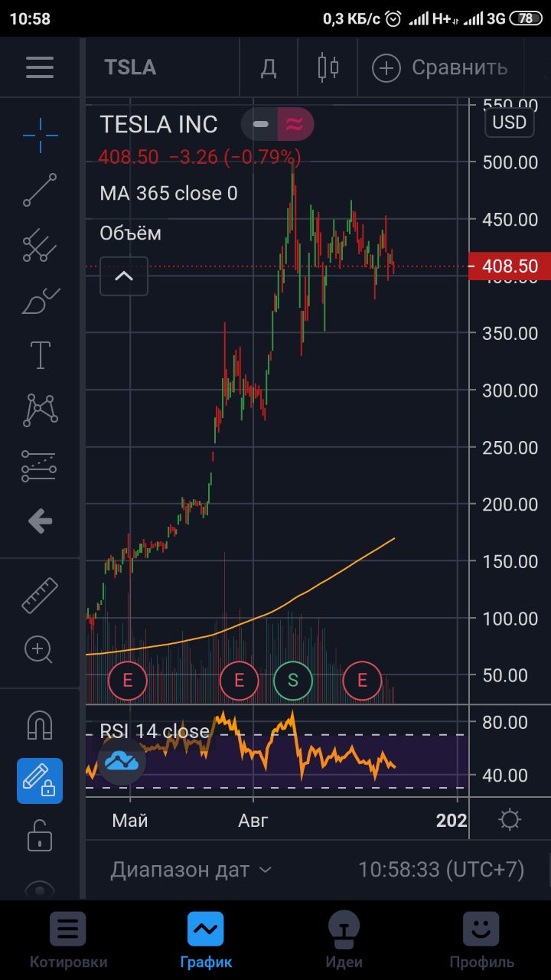Tap the battery indicator in status bar

[526, 18]
